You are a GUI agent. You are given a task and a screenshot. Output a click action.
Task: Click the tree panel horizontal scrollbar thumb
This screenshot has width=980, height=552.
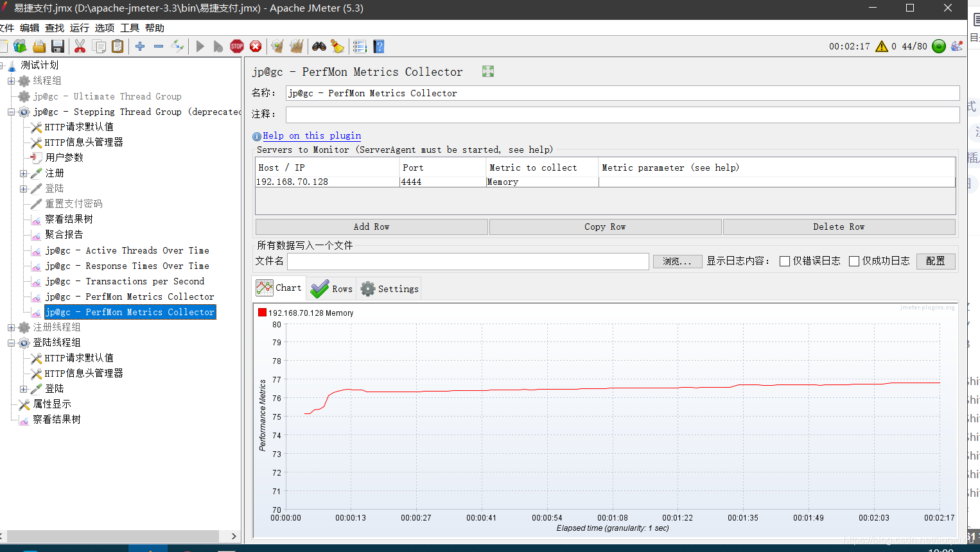[x=113, y=536]
